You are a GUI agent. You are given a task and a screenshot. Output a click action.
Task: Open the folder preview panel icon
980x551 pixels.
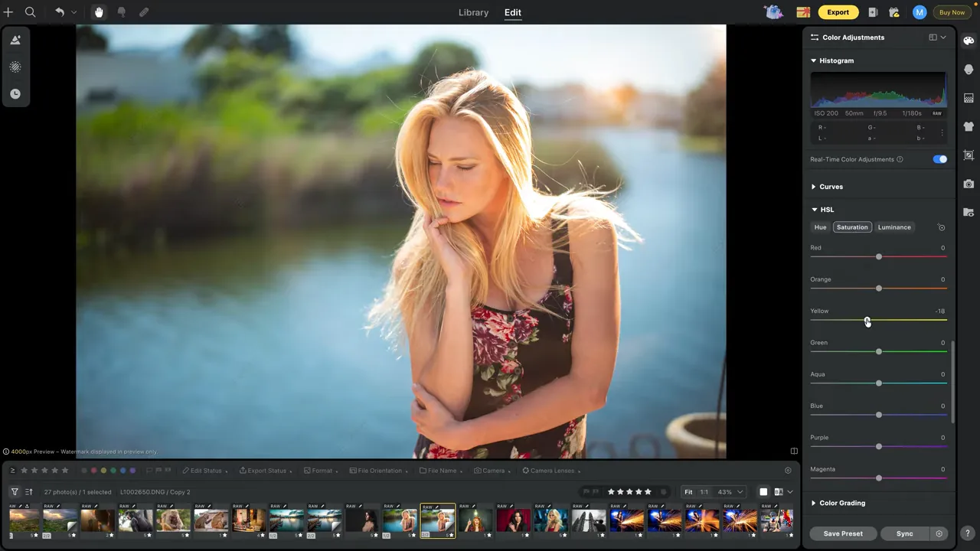[969, 212]
